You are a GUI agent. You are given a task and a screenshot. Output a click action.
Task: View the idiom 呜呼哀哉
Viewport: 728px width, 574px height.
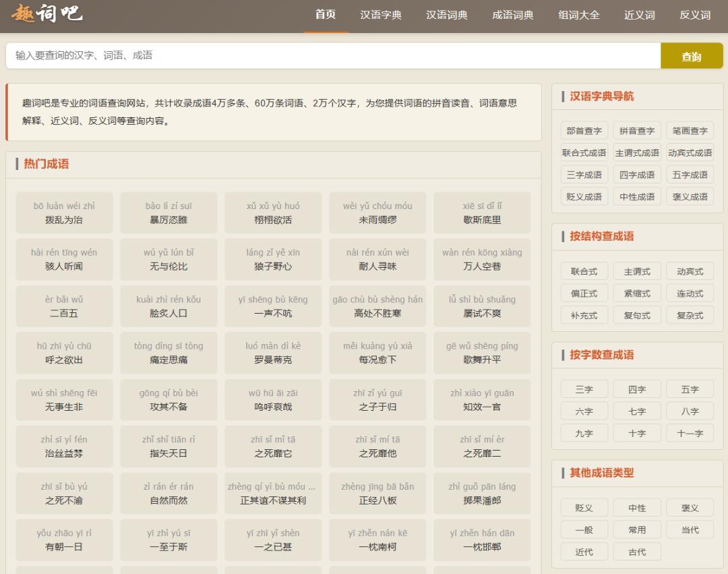click(x=273, y=400)
